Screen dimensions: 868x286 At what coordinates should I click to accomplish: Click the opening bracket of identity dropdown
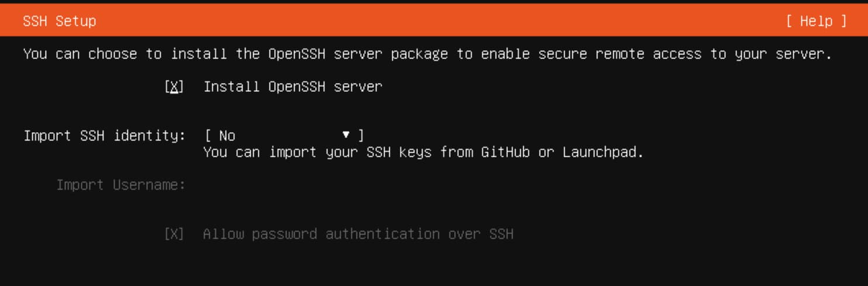click(x=208, y=136)
